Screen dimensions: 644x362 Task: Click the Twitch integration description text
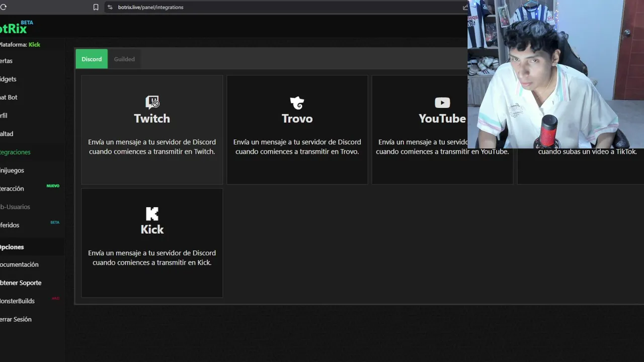click(x=152, y=147)
